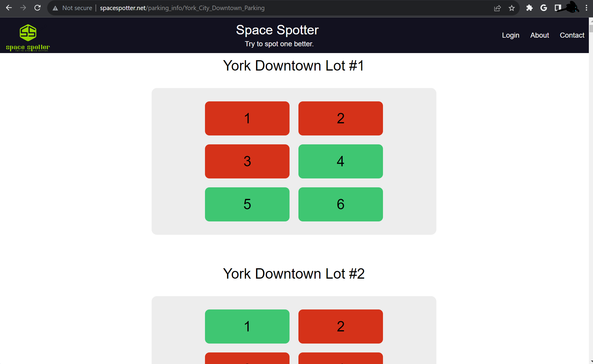
Task: Open the Extensions puzzle icon
Action: point(529,8)
